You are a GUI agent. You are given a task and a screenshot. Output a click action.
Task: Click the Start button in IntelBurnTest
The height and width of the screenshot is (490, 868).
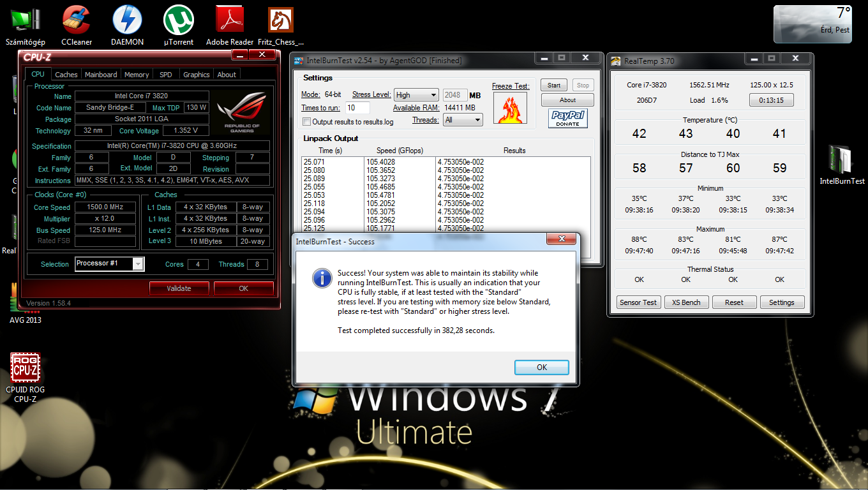click(554, 85)
